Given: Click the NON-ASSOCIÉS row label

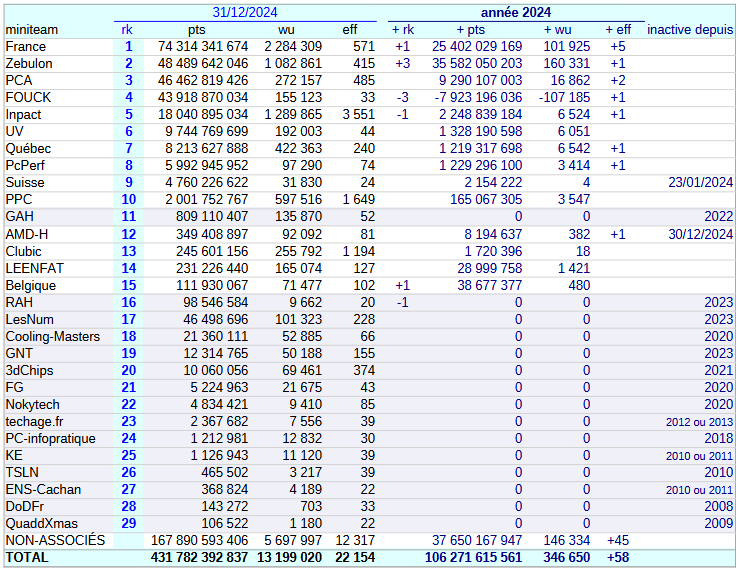Looking at the screenshot, I should coord(55,540).
